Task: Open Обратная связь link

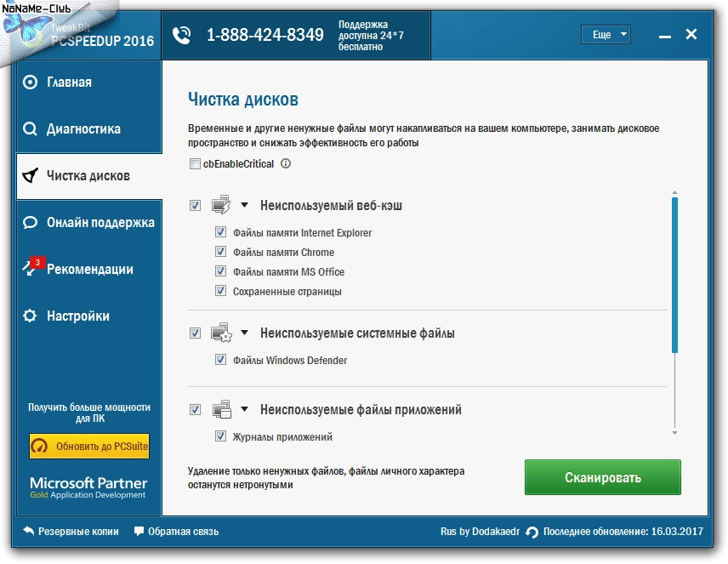Action: (x=176, y=531)
